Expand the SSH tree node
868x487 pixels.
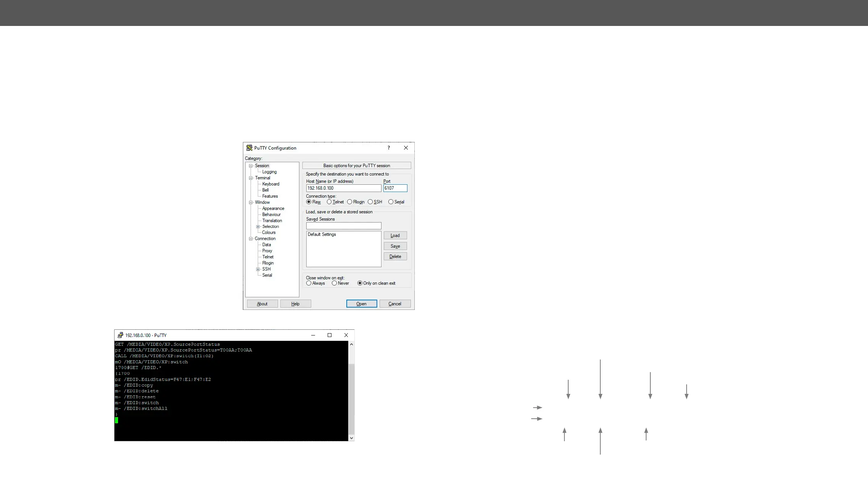coord(258,269)
